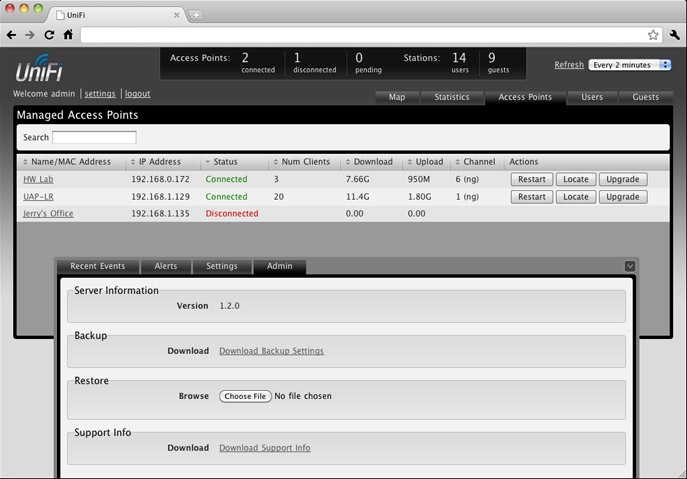
Task: Restart the UAP-LR access point
Action: [x=532, y=197]
